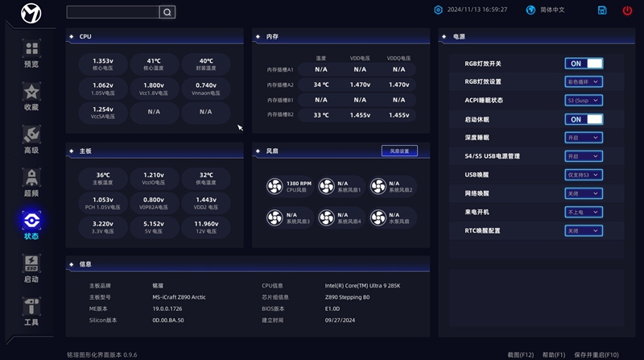Switch to the 状态 (Status) tab
This screenshot has height=360, width=644.
tap(31, 225)
